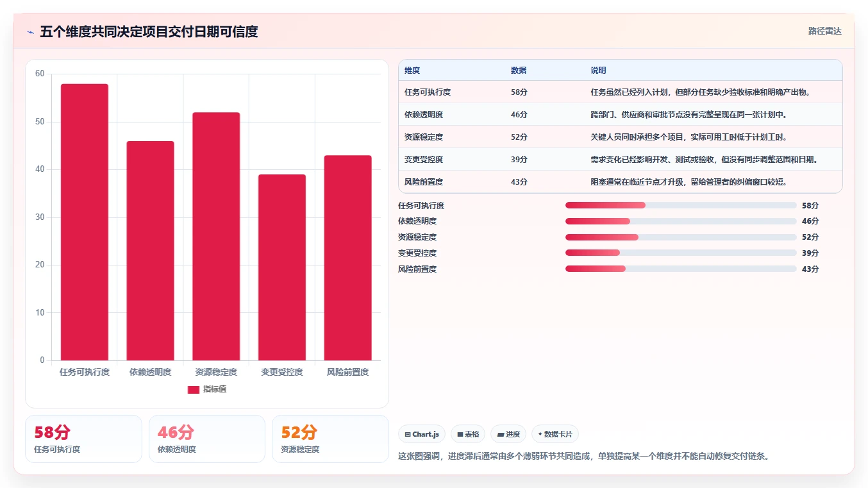Click the 39分 value beside progress bar
The width and height of the screenshot is (868, 488).
click(x=810, y=253)
